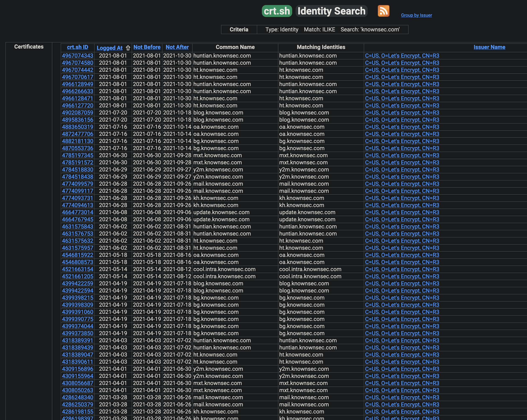This screenshot has width=527, height=420.
Task: Open the issuer link for certificate 4546815922
Action: [x=402, y=255]
